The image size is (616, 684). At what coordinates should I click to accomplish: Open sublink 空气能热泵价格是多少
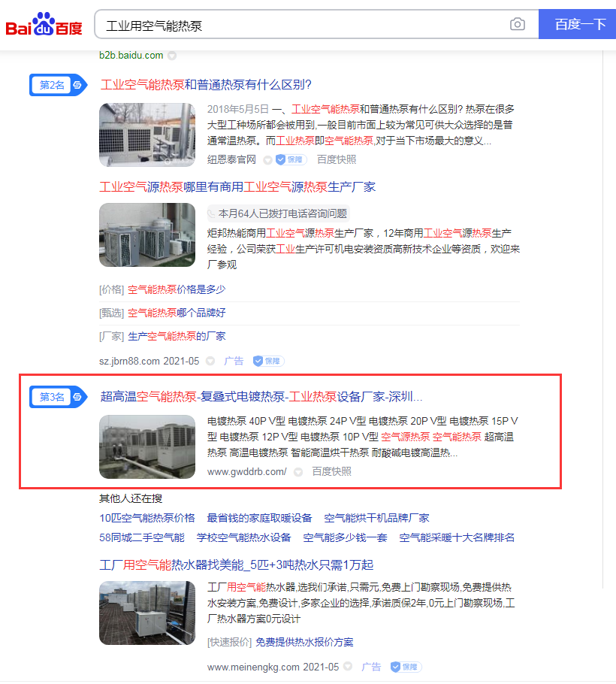pos(177,289)
